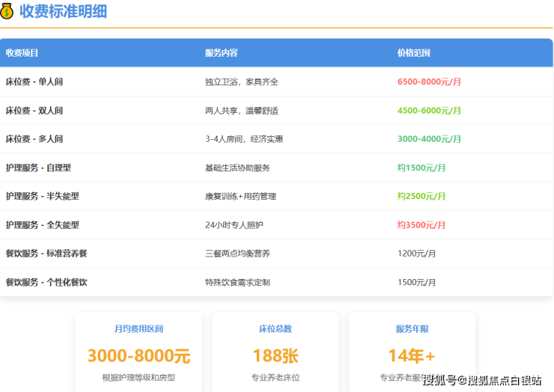Open the 月均费用区间 stat card
554x392 pixels.
coord(138,352)
